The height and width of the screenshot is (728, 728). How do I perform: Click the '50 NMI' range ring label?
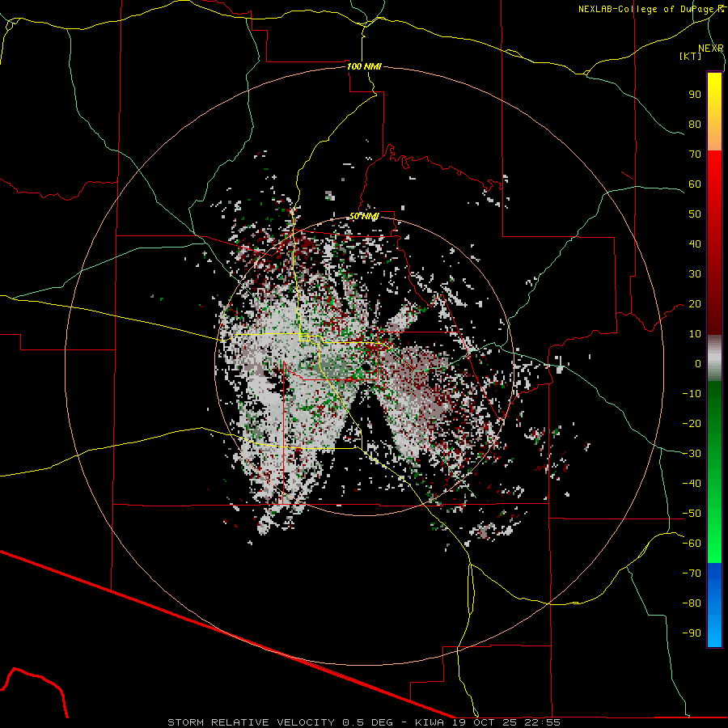click(364, 216)
